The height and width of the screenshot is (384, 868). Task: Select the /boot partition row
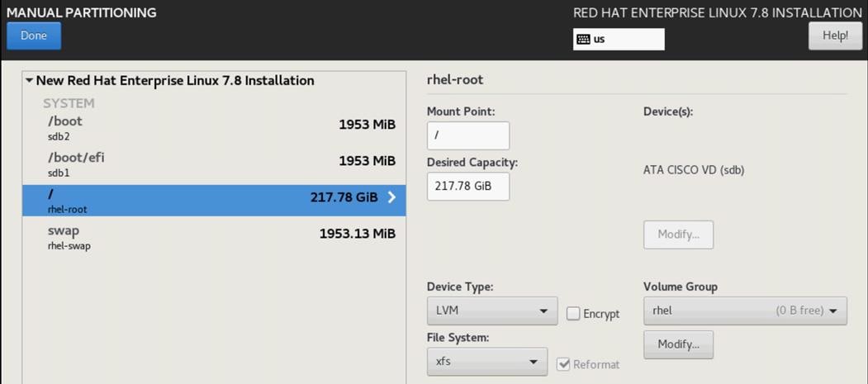pos(214,128)
